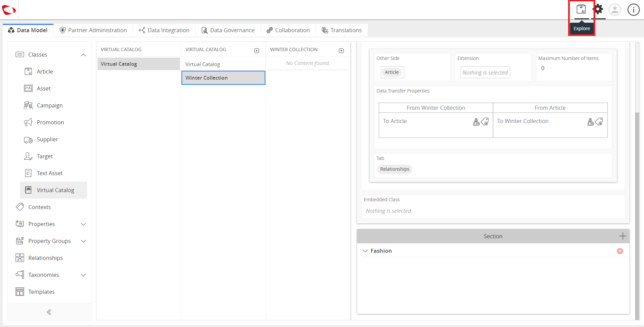The width and height of the screenshot is (644, 327).
Task: Open the Extension selector
Action: click(485, 73)
